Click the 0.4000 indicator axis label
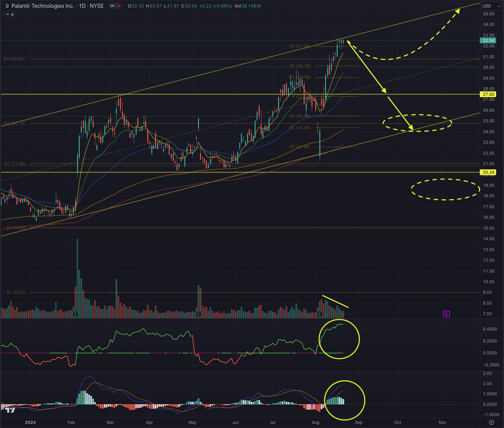 point(490,329)
